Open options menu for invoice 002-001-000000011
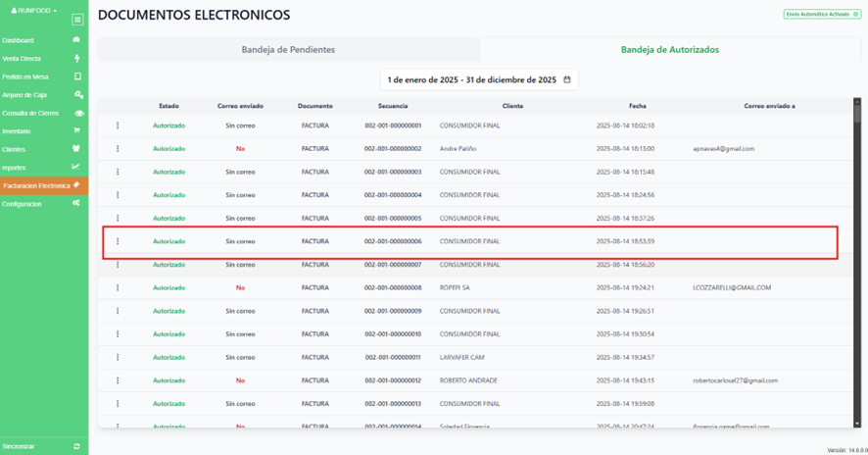Image resolution: width=868 pixels, height=455 pixels. (x=118, y=358)
